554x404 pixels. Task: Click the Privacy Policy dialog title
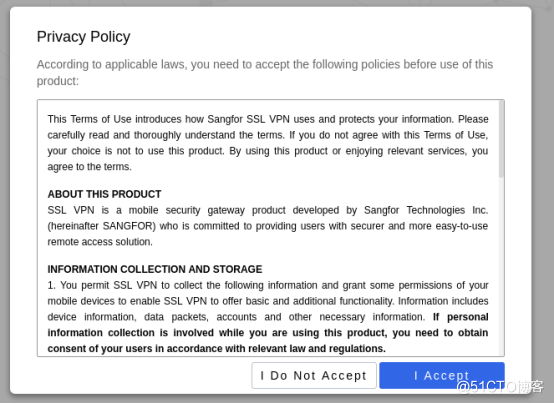coord(84,37)
